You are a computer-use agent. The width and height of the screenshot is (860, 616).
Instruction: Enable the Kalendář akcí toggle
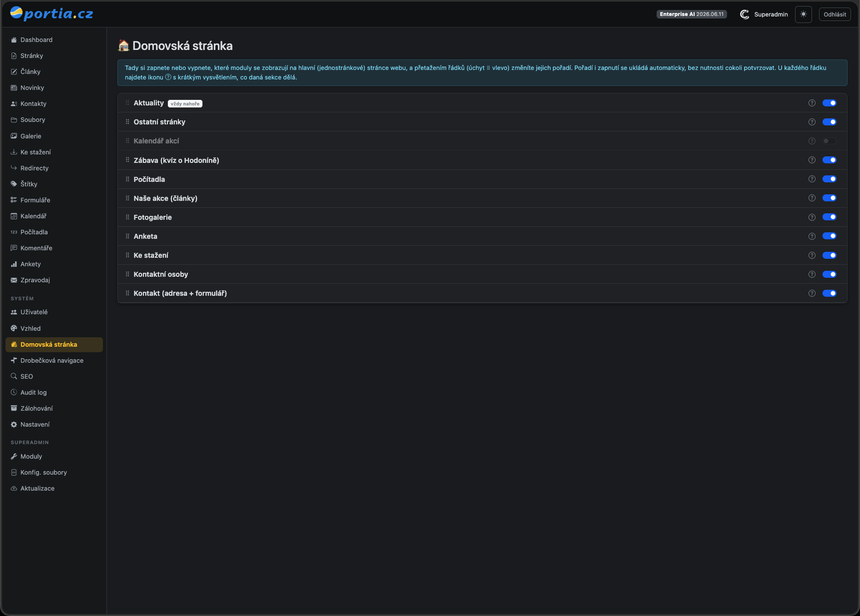coord(829,141)
